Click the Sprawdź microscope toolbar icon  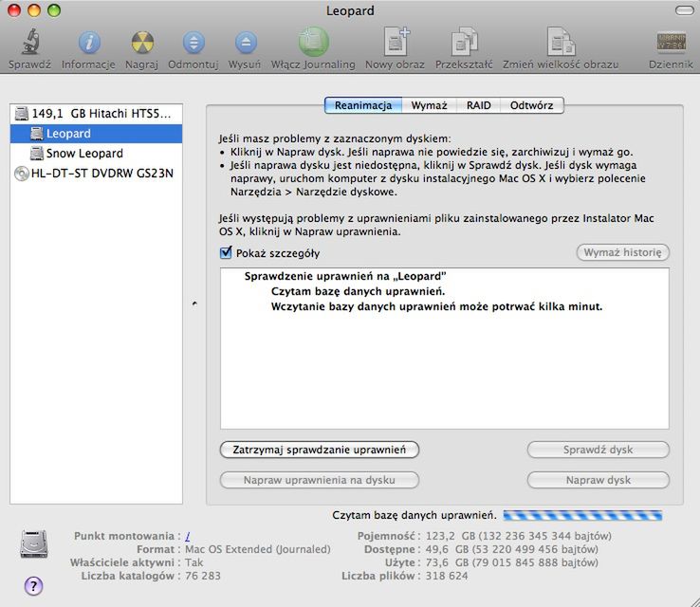[x=29, y=42]
